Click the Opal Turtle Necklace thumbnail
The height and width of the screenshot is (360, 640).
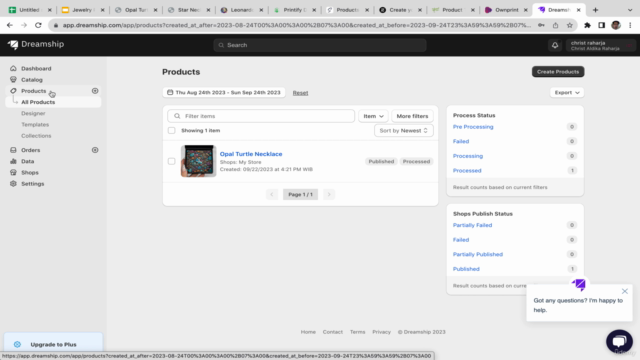click(x=198, y=161)
